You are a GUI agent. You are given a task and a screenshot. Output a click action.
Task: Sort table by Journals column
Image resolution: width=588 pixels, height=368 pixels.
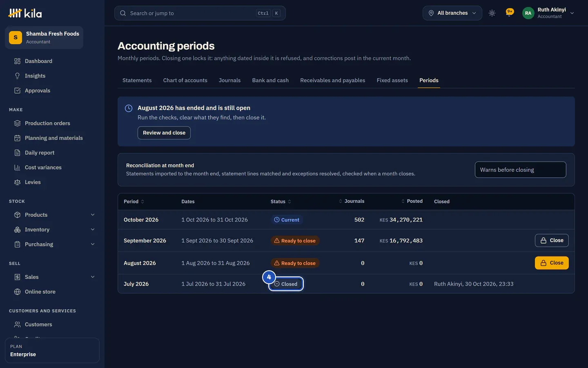[x=352, y=201]
